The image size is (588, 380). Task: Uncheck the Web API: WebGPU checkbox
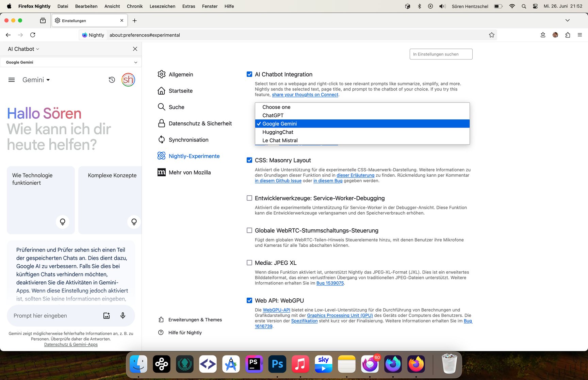249,301
